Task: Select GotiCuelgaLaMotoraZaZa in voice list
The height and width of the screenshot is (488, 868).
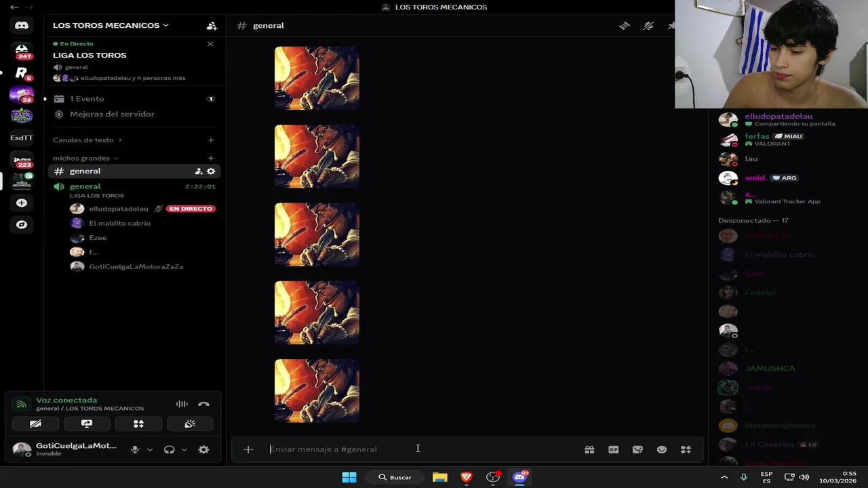Action: (136, 266)
